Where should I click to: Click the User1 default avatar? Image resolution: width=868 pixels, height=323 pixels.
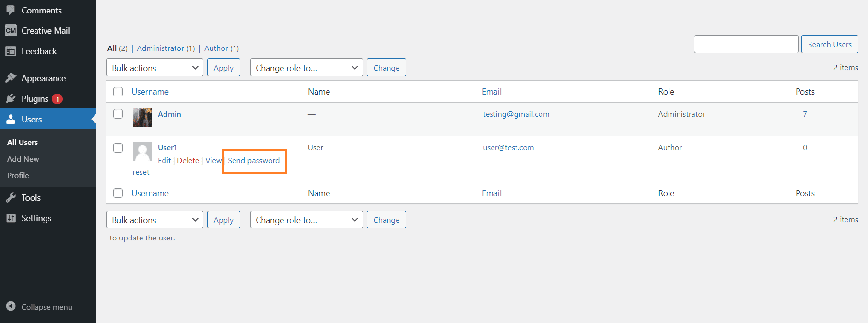point(142,151)
